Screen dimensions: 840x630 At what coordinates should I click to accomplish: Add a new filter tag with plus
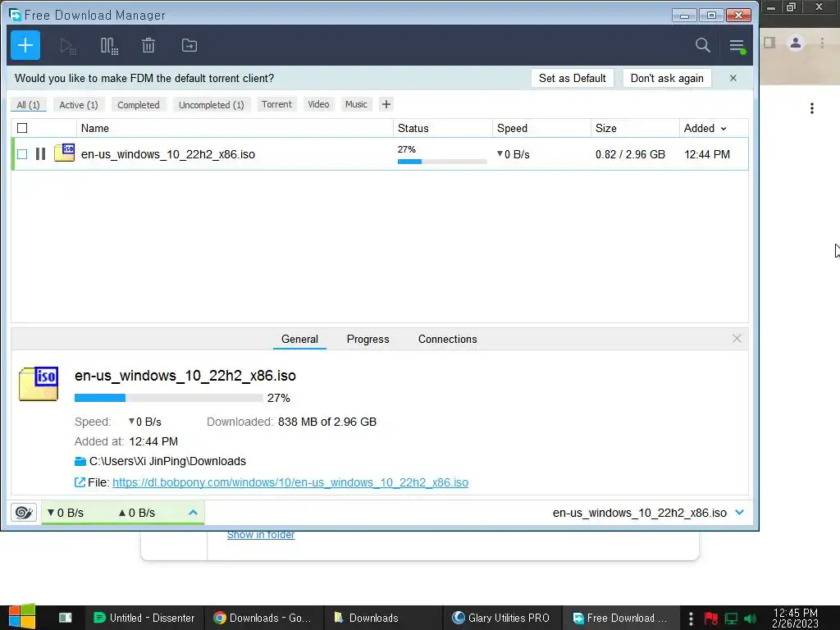386,104
